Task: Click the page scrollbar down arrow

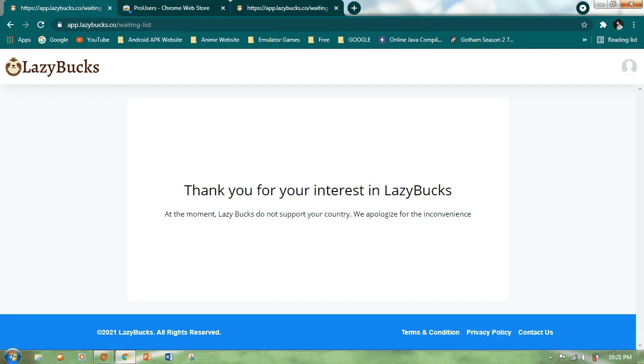Action: (x=640, y=346)
